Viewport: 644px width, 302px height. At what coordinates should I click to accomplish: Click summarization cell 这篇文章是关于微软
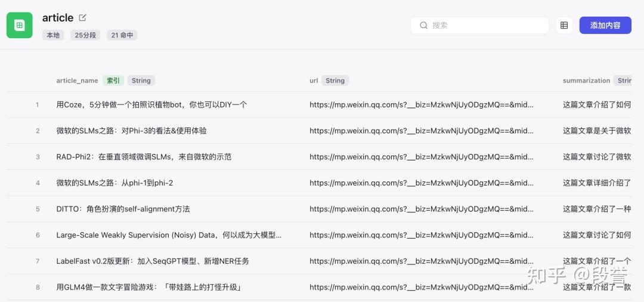point(597,131)
